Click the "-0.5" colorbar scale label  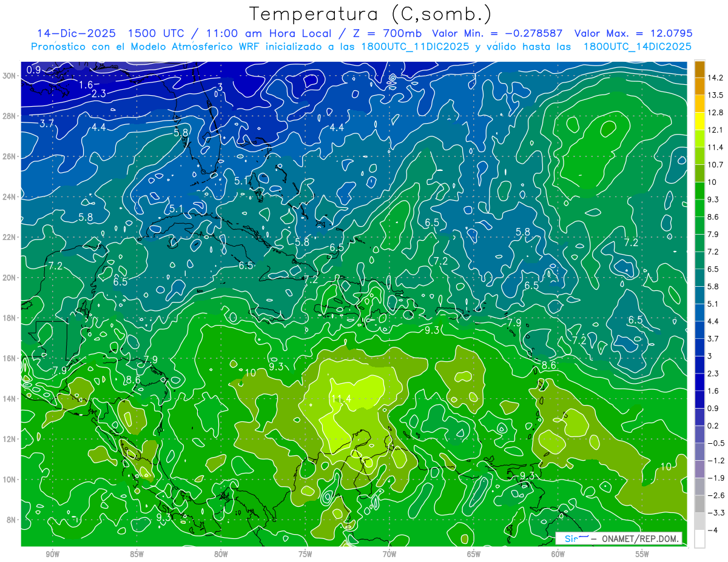(716, 443)
